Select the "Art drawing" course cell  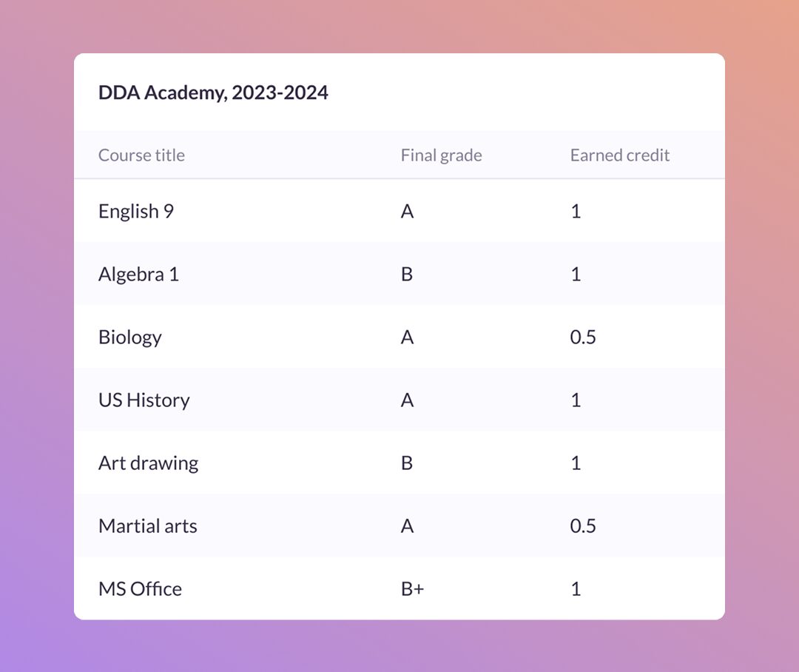pos(148,463)
